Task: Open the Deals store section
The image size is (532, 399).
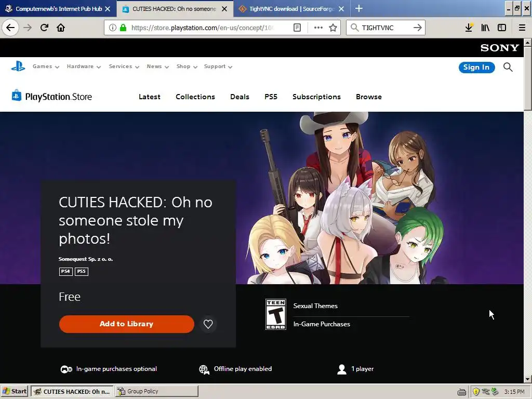Action: point(240,97)
